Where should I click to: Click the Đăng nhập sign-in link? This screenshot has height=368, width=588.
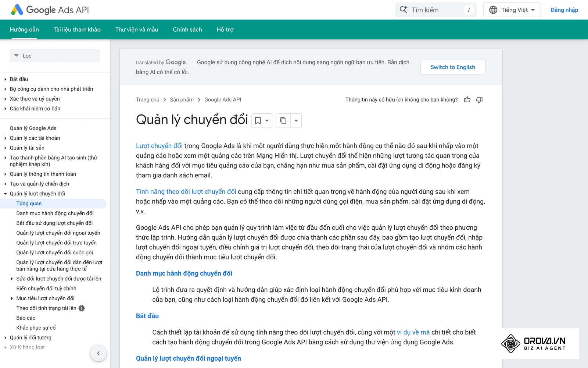[x=564, y=10]
